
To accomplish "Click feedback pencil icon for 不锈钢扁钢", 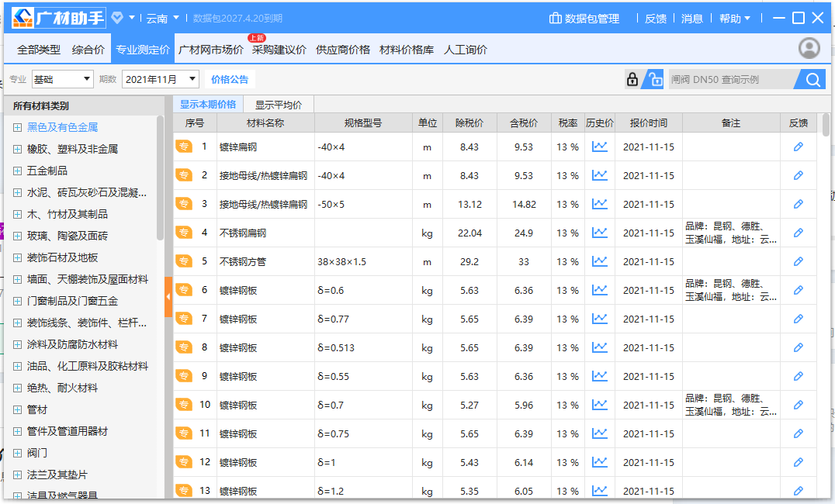I will pyautogui.click(x=798, y=233).
